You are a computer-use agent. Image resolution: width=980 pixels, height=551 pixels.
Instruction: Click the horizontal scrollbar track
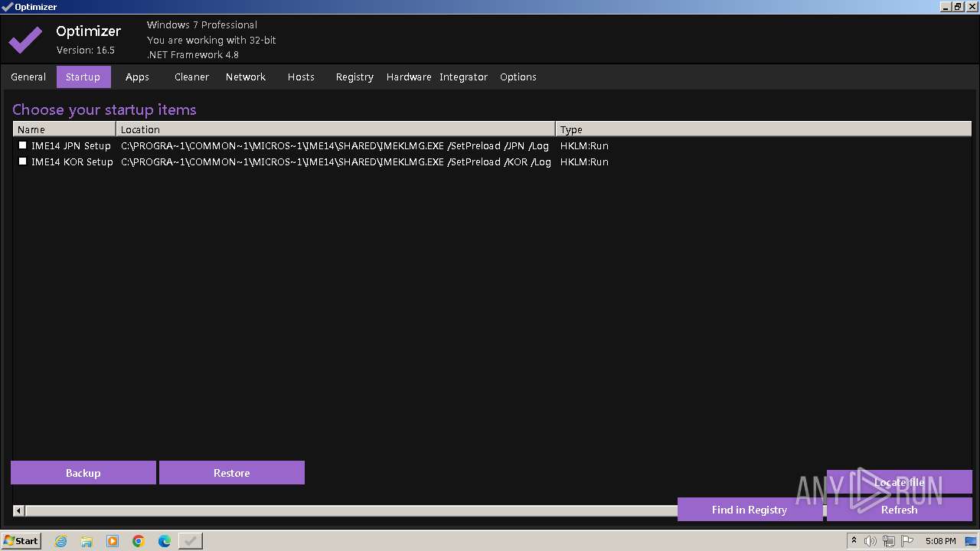pos(351,510)
